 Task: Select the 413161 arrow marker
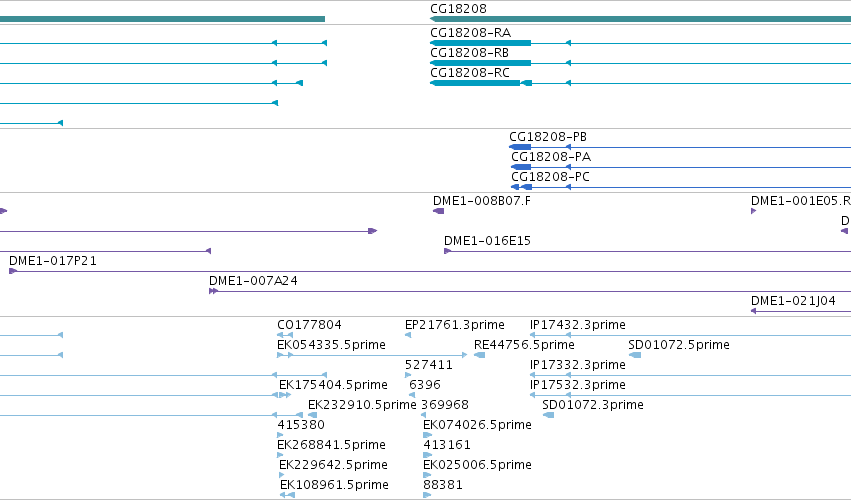point(428,456)
